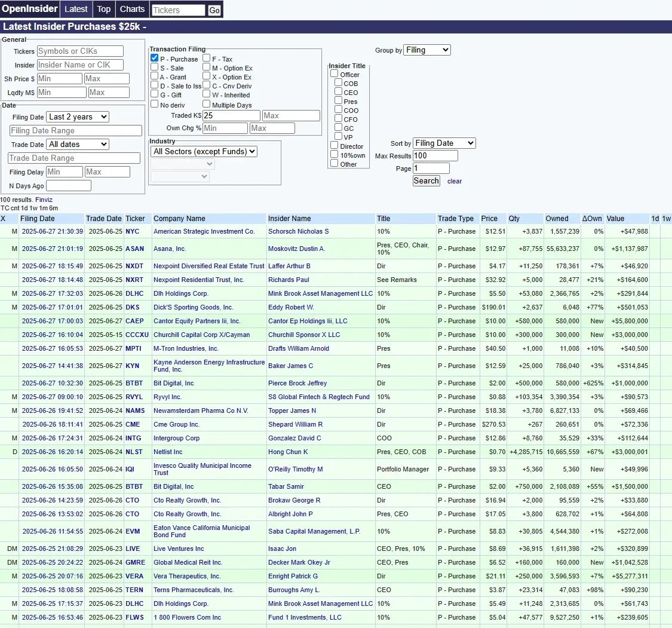Screen dimensions: 672x628
Task: Click the Filing Date Range input
Action: (75, 130)
